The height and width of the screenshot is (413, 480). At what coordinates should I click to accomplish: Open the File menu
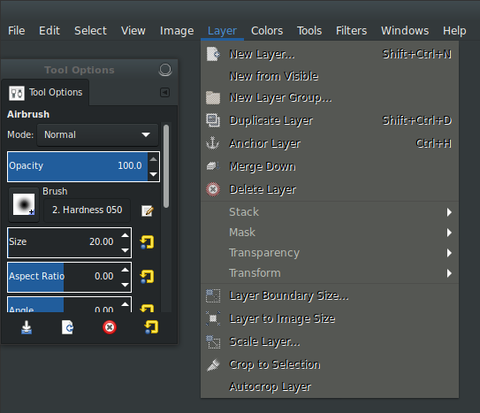click(x=16, y=31)
